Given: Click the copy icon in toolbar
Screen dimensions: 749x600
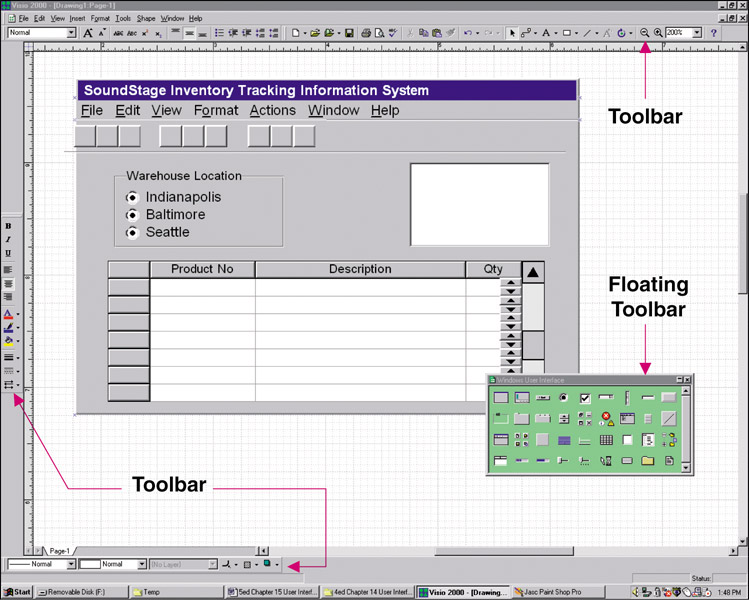Looking at the screenshot, I should coord(423,33).
